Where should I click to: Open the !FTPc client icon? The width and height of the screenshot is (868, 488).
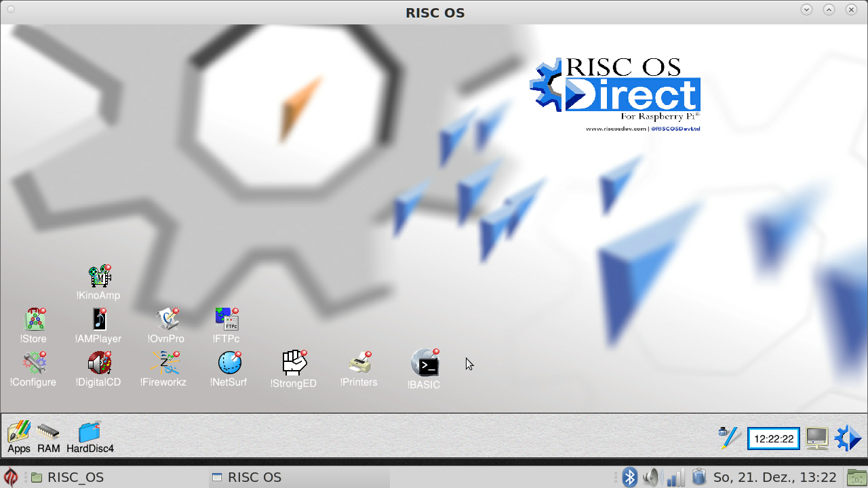click(226, 319)
